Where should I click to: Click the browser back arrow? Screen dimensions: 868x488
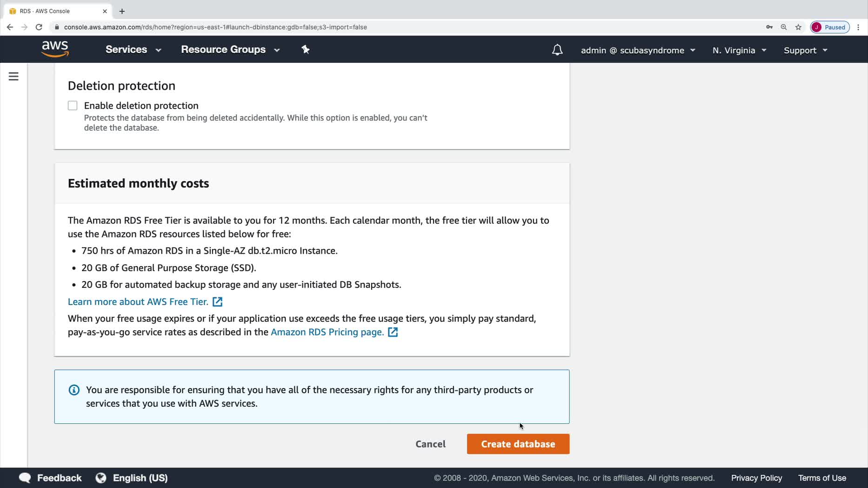pyautogui.click(x=10, y=27)
